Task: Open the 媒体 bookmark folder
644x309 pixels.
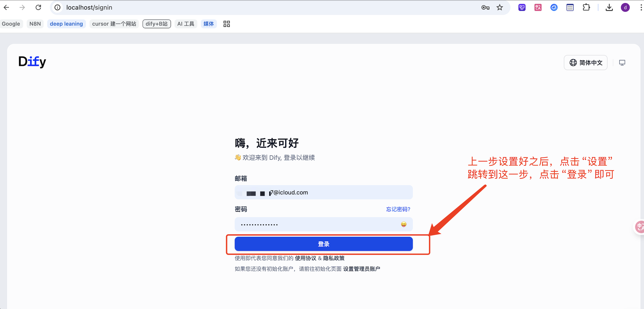Action: tap(209, 24)
